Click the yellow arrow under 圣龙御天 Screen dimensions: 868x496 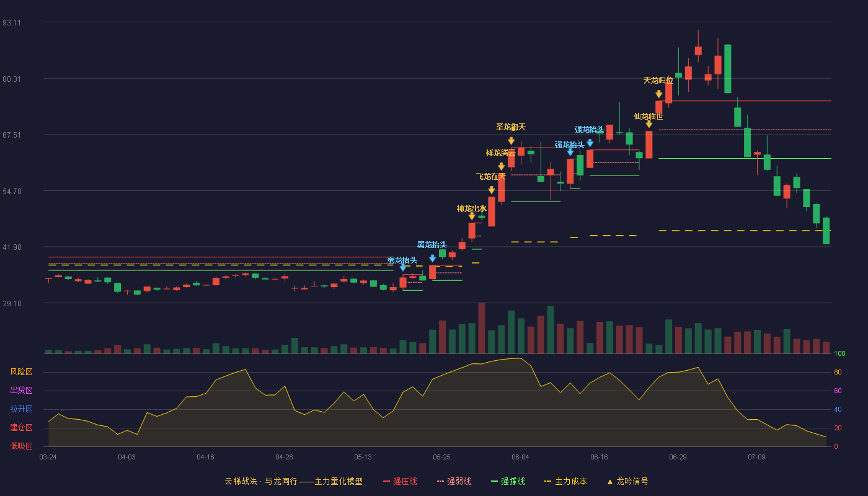click(511, 141)
